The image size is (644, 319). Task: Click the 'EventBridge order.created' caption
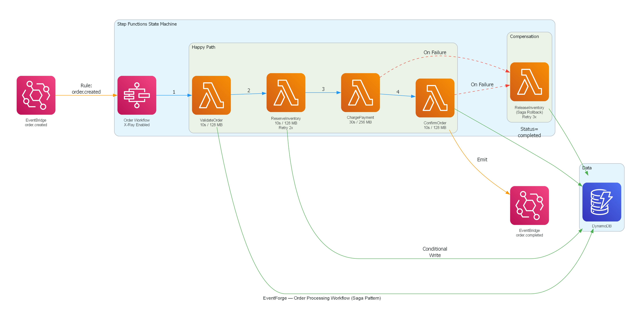(x=36, y=123)
